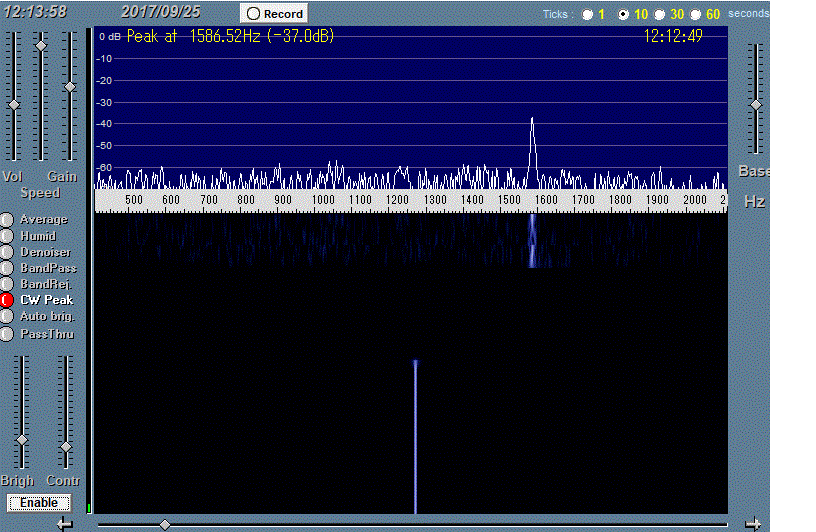The image size is (816, 532).
Task: Toggle the Humid filter option
Action: 6,236
